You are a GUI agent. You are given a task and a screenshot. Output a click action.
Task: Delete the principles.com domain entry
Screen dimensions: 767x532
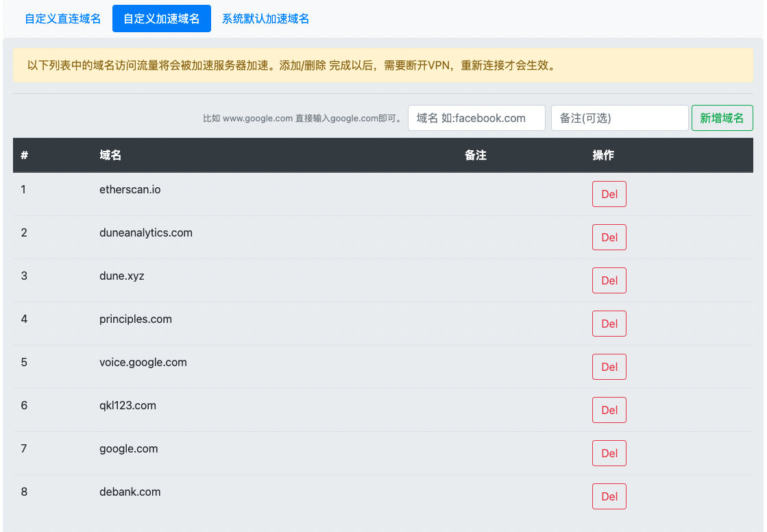pyautogui.click(x=609, y=324)
